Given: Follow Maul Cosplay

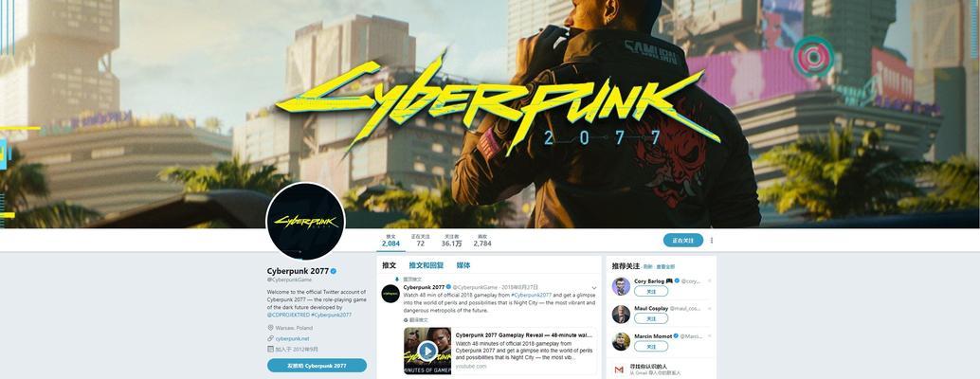Looking at the screenshot, I should click(650, 319).
